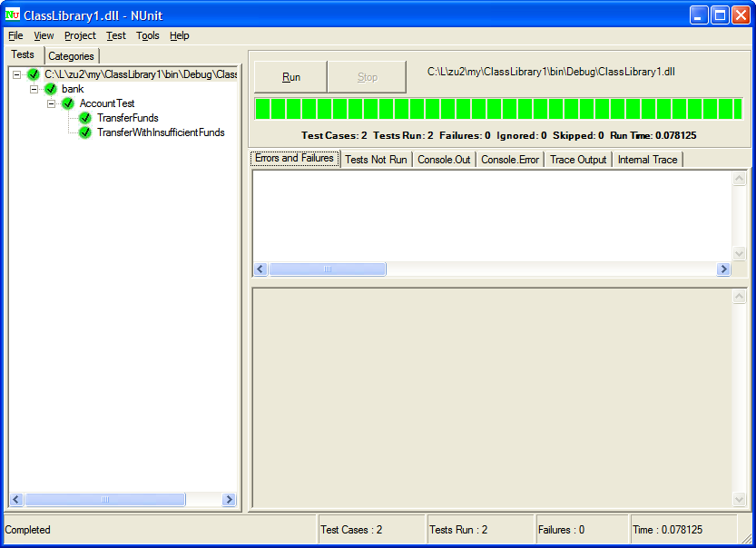Open the Trace Output tab
The image size is (756, 548).
pyautogui.click(x=578, y=160)
